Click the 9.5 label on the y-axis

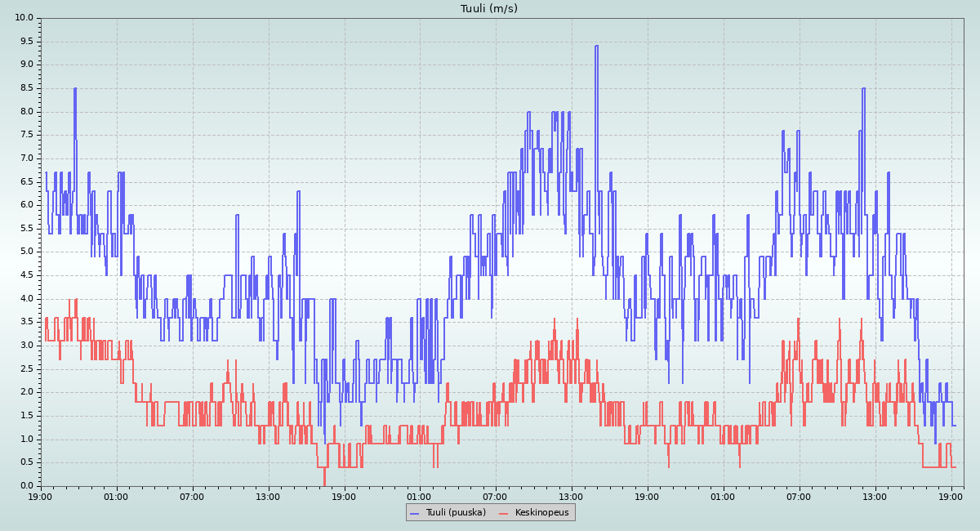[x=26, y=41]
